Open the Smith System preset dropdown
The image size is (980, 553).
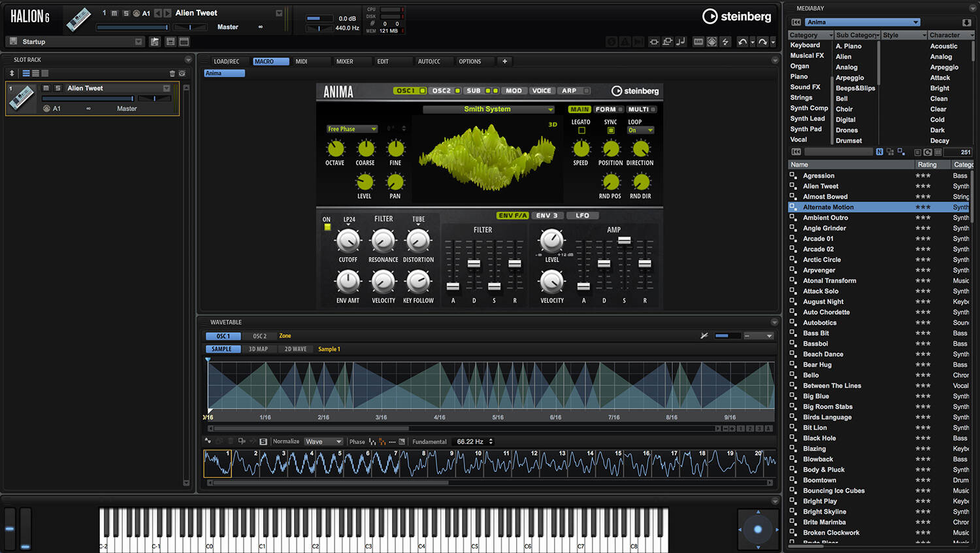[x=488, y=109]
